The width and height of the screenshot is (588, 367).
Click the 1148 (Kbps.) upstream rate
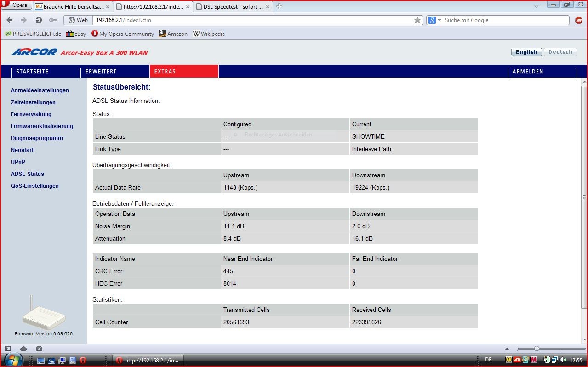240,187
